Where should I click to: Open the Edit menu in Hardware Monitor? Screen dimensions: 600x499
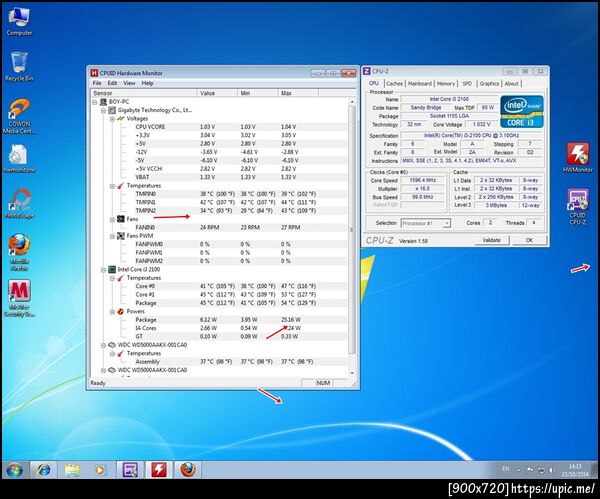tap(112, 83)
